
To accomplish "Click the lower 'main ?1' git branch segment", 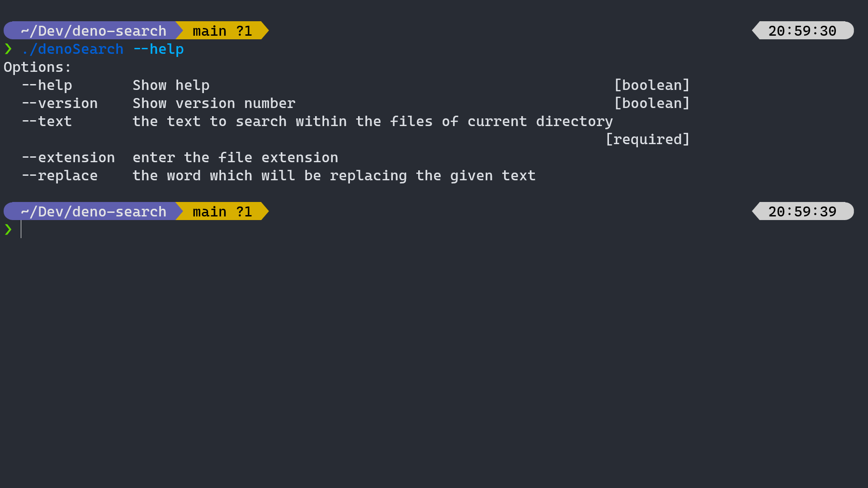I will tap(222, 211).
